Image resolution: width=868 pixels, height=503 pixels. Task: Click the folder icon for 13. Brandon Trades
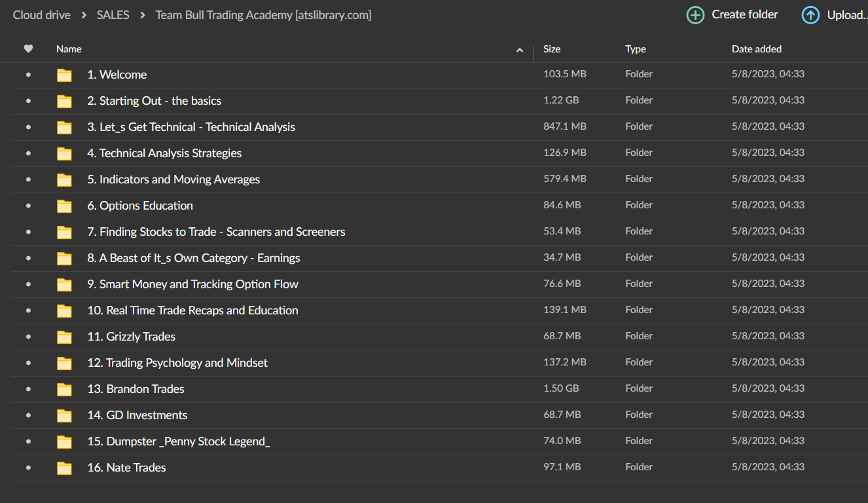64,389
